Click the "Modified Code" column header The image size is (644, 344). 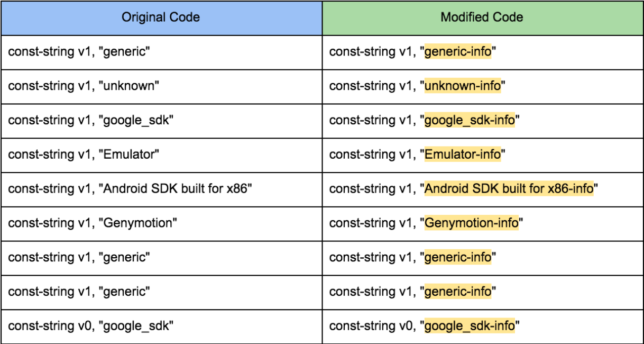click(x=482, y=17)
